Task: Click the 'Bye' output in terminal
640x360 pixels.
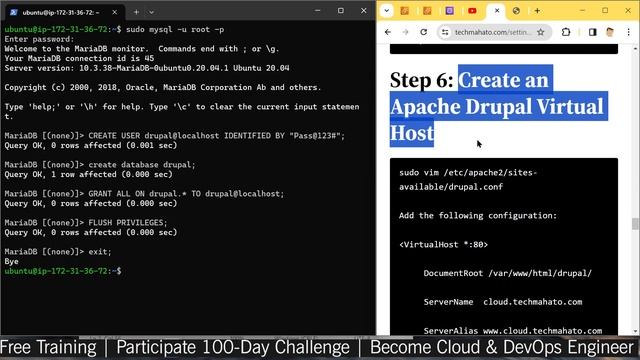Action: coord(11,261)
